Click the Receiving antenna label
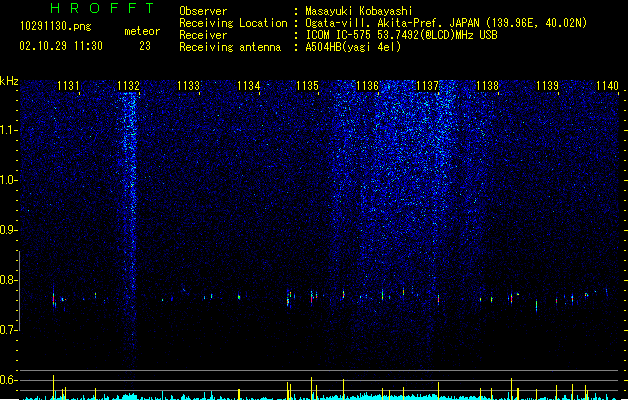The height and width of the screenshot is (400, 629). (230, 47)
